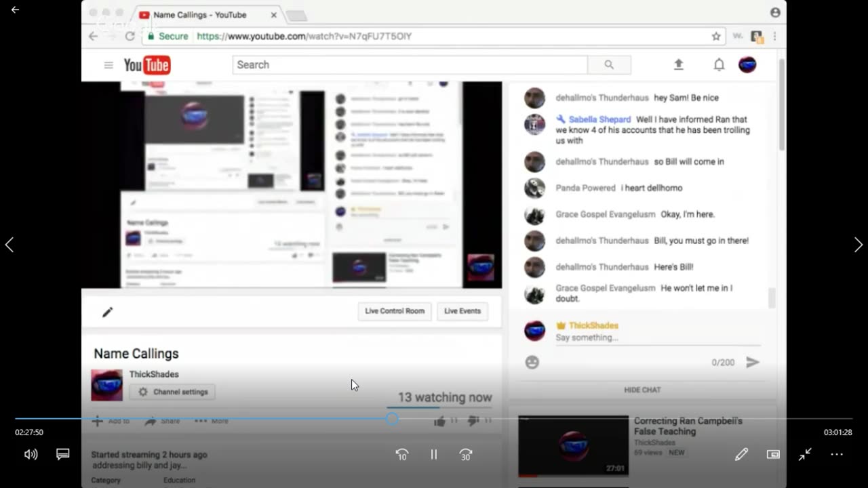Click the Chrome profile icon
Viewport: 868px width, 488px height.
point(775,13)
